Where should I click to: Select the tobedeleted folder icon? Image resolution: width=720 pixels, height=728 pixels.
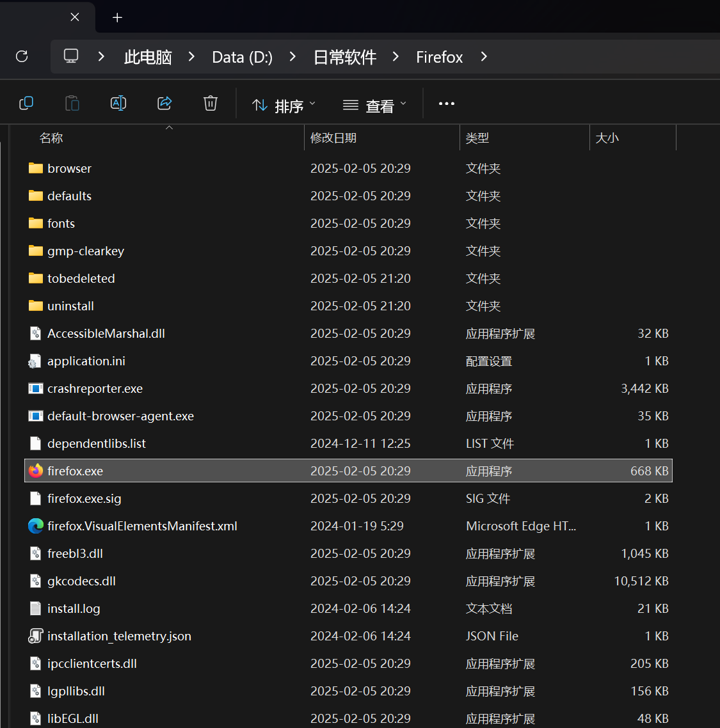point(36,278)
